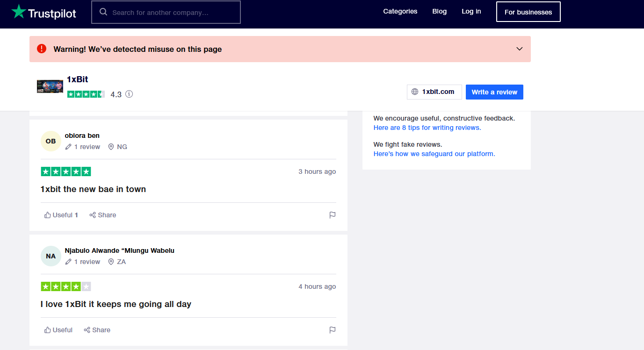Flag obiora ben's review
This screenshot has height=350, width=644.
point(333,215)
